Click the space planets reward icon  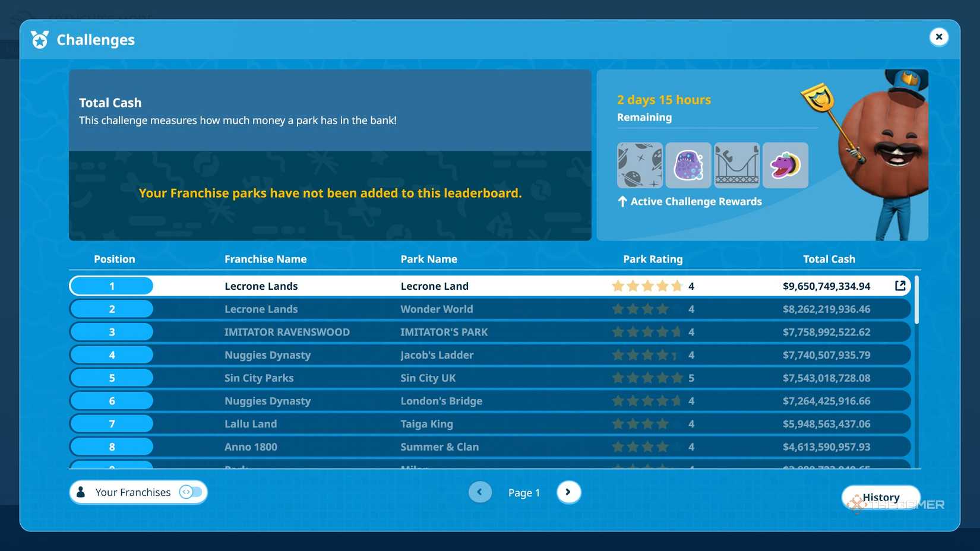click(x=640, y=165)
